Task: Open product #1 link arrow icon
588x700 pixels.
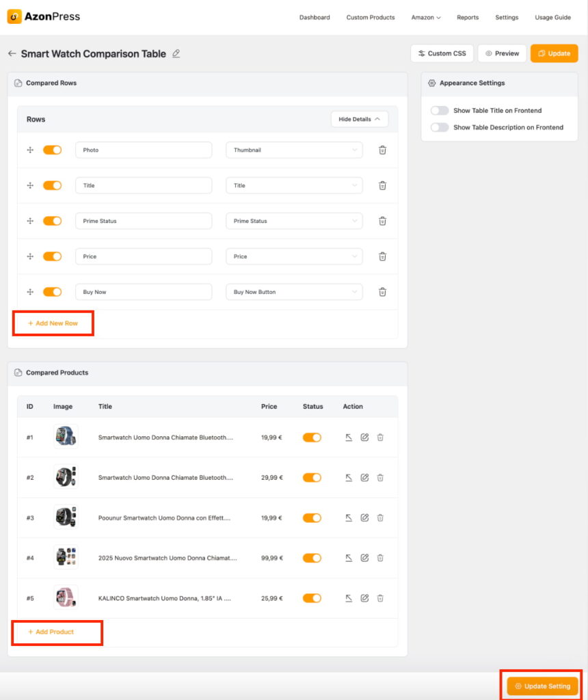Action: pos(349,437)
